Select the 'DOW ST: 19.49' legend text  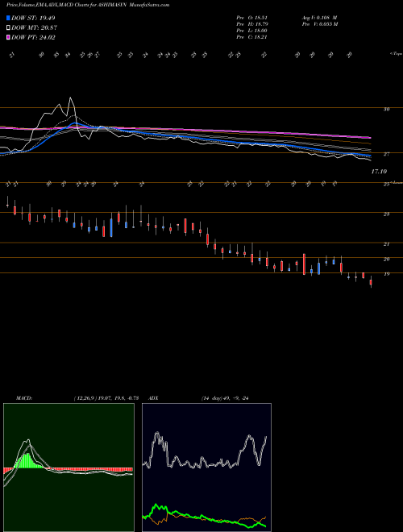coord(33,18)
